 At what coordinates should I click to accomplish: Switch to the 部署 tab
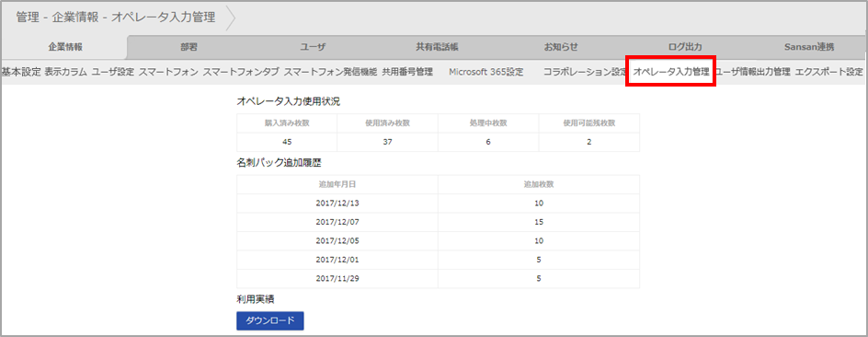tap(188, 48)
